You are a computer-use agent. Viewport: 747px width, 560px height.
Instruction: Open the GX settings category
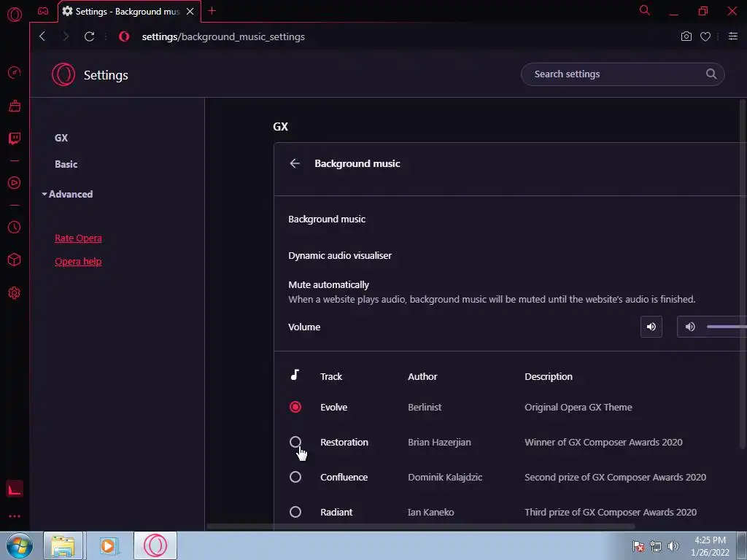point(61,138)
